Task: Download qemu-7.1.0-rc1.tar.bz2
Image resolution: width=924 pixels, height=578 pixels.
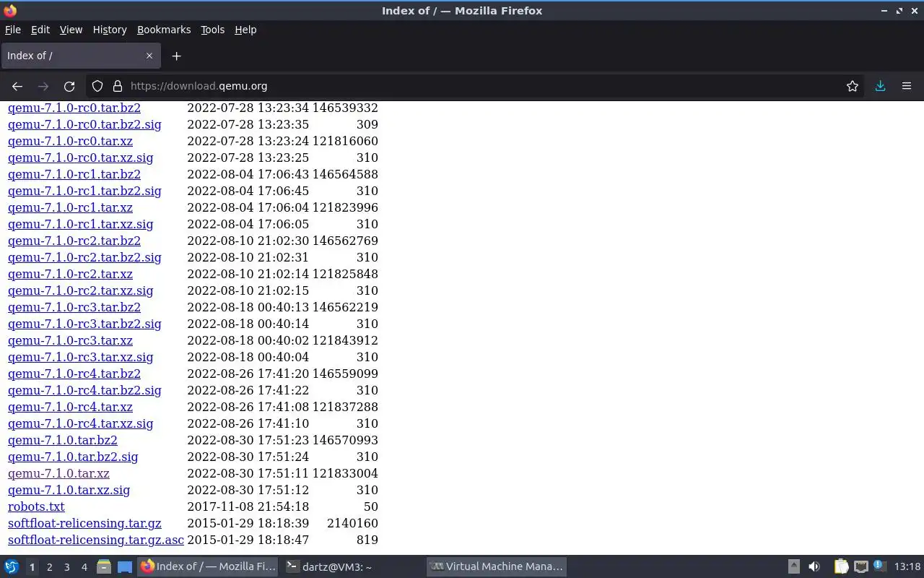Action: coord(74,174)
